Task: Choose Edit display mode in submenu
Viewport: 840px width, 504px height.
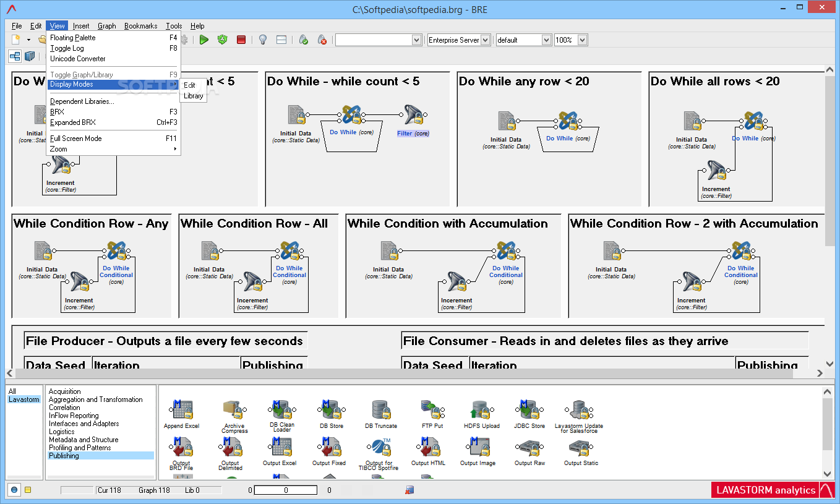Action: point(189,85)
